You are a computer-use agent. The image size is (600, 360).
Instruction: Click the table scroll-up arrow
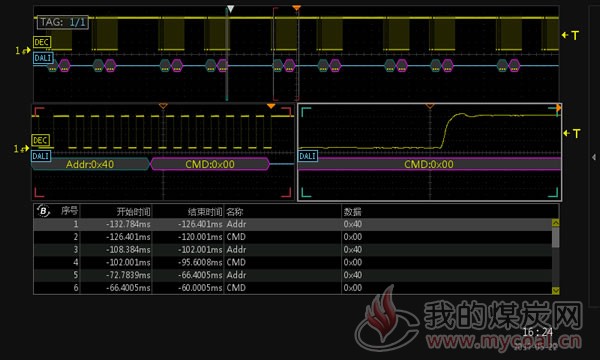(556, 222)
